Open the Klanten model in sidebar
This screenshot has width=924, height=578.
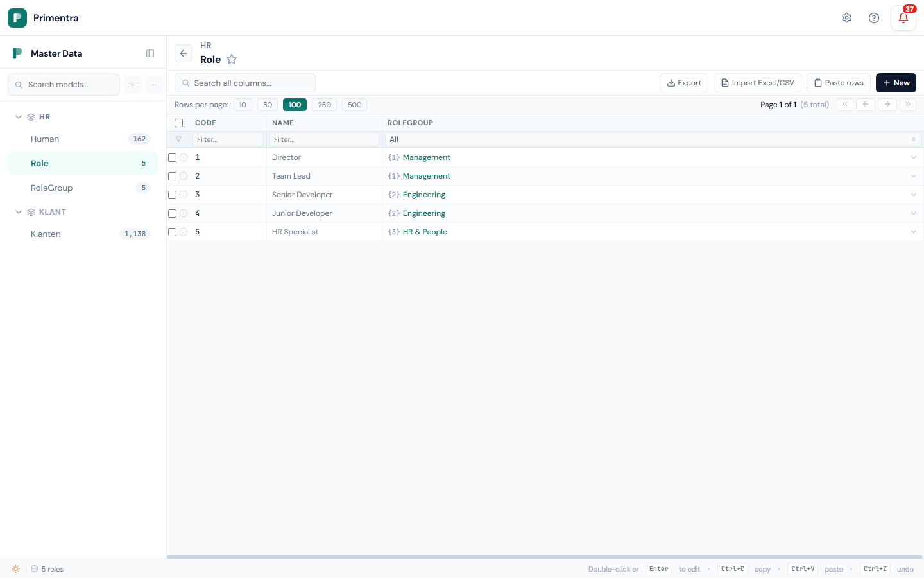[x=46, y=234]
